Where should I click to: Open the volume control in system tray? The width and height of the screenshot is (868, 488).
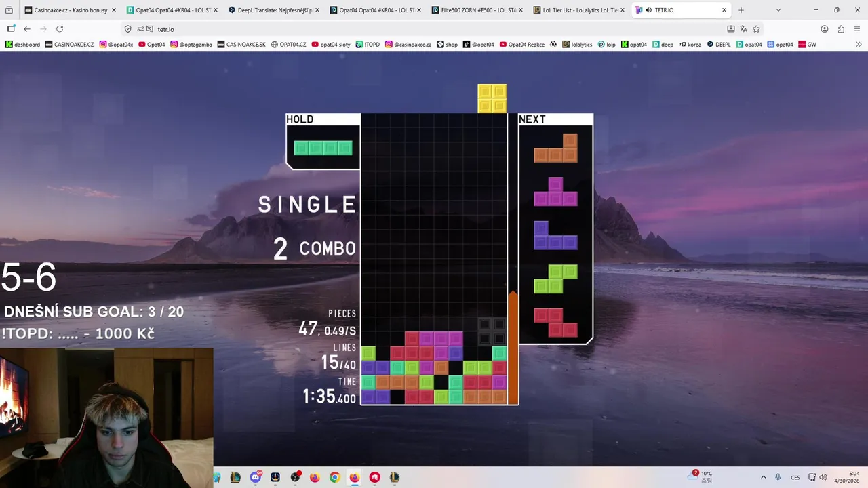pyautogui.click(x=823, y=477)
